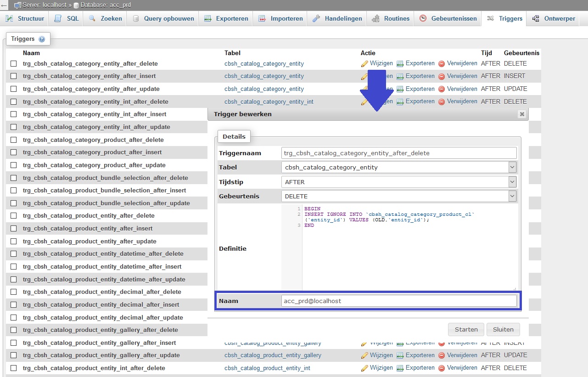
Task: Click the delete icon for category_entity_after_update row
Action: coord(442,89)
